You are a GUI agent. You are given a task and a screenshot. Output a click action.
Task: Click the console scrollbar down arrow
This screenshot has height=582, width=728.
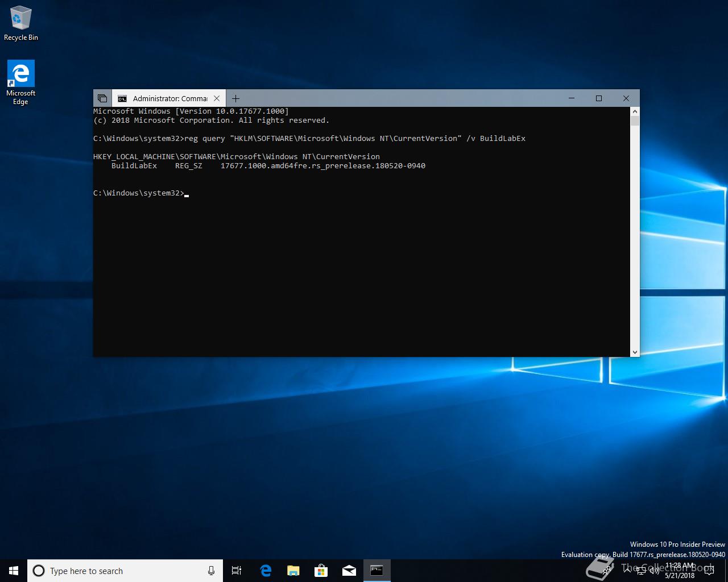635,352
